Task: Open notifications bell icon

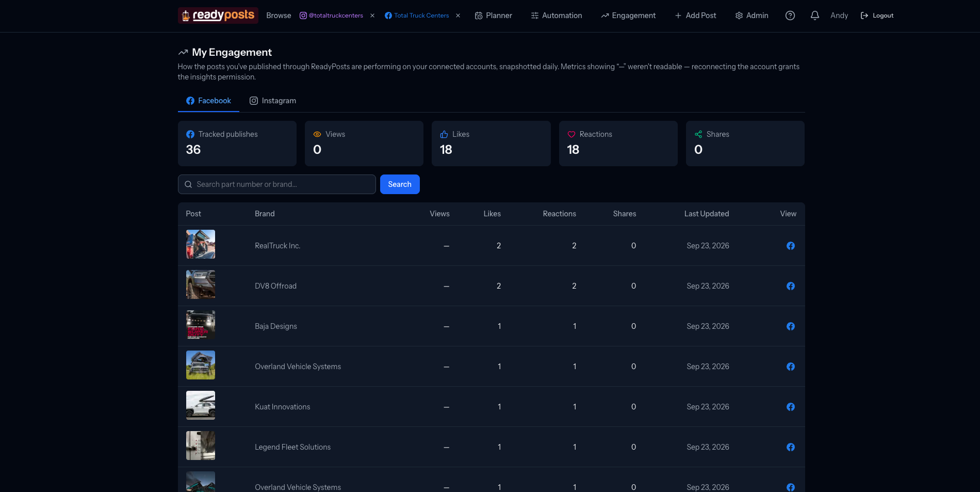Action: click(x=814, y=15)
